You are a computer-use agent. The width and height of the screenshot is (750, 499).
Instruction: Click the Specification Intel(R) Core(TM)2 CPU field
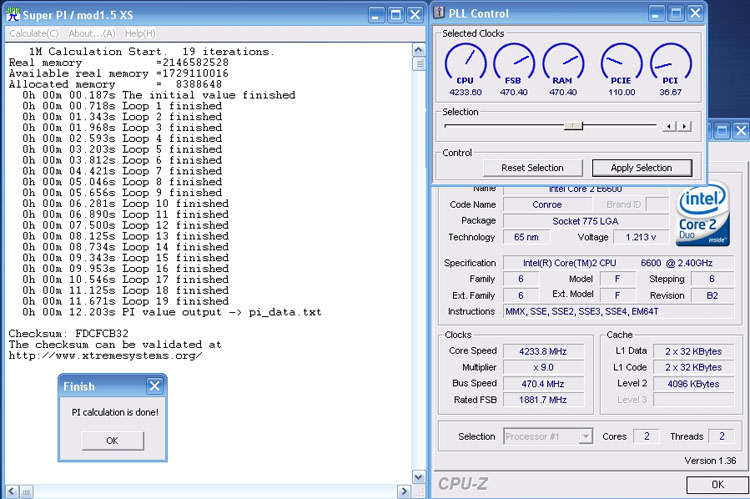click(x=618, y=263)
